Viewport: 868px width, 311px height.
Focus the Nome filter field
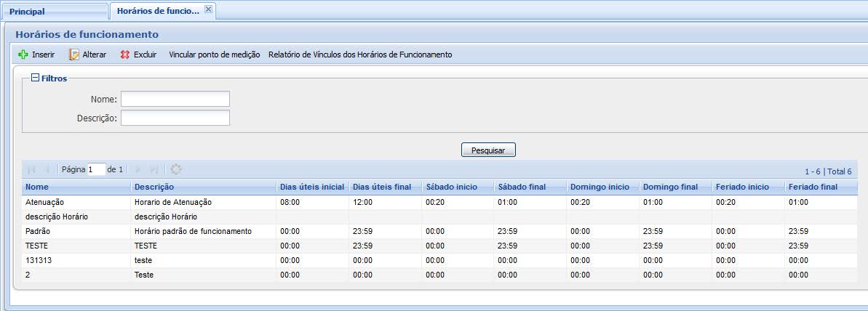point(175,99)
